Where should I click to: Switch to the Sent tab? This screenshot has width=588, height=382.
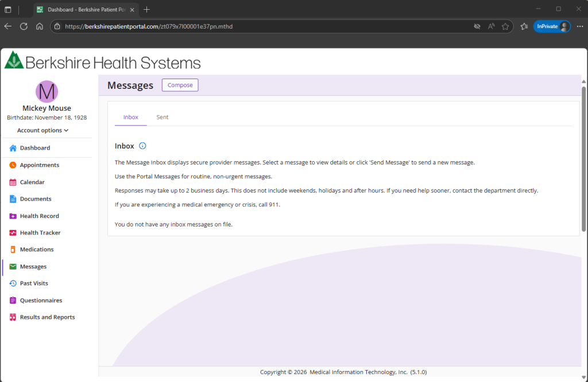(x=163, y=117)
